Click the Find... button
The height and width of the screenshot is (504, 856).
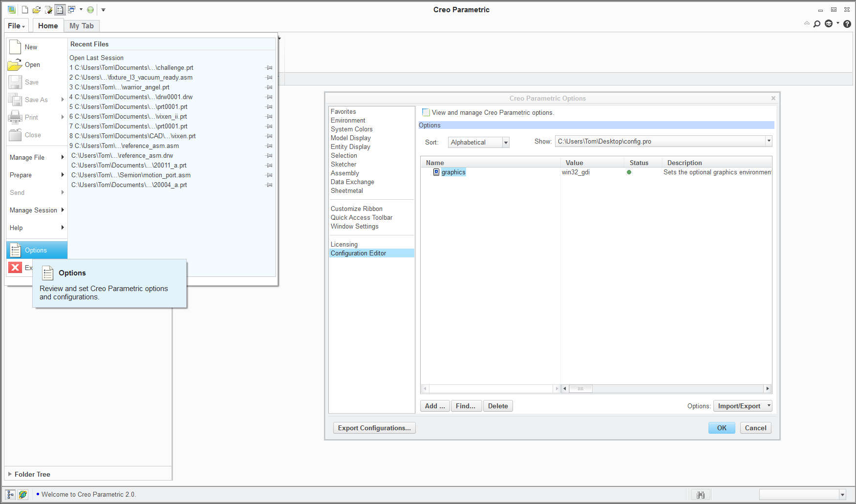(x=466, y=406)
